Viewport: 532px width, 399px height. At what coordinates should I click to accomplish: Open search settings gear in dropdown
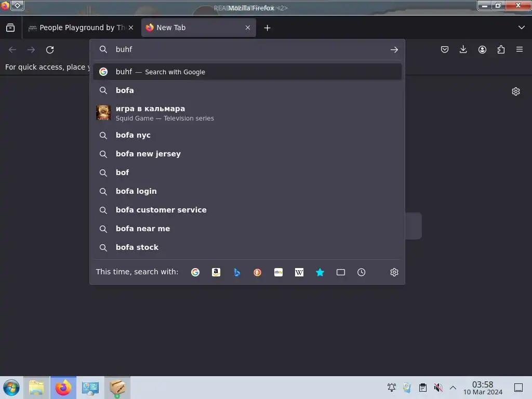[x=394, y=272]
